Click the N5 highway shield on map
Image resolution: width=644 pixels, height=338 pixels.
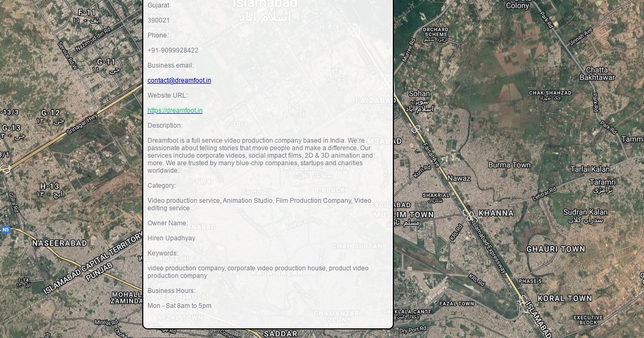pyautogui.click(x=5, y=230)
